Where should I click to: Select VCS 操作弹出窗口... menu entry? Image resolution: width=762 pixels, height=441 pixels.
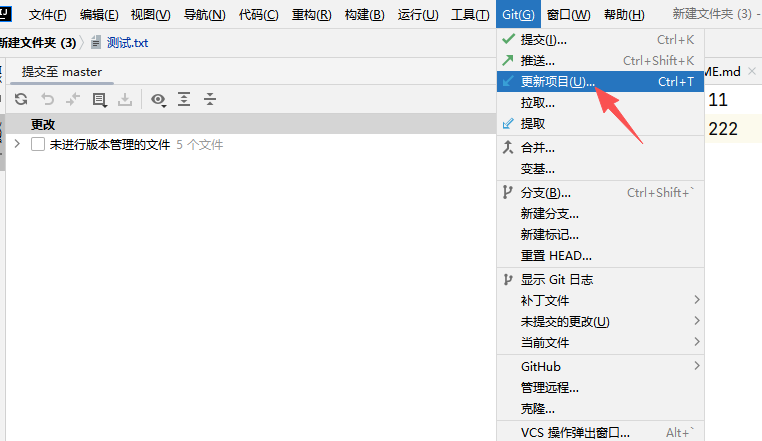600,432
